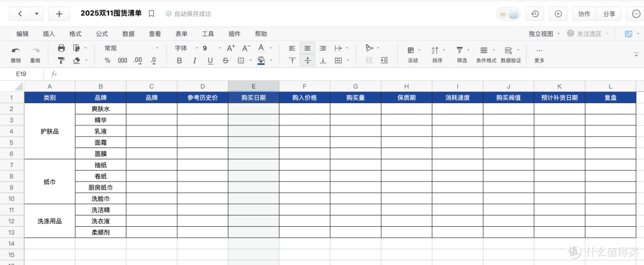Expand the merge cells dropdown arrow

point(348,60)
